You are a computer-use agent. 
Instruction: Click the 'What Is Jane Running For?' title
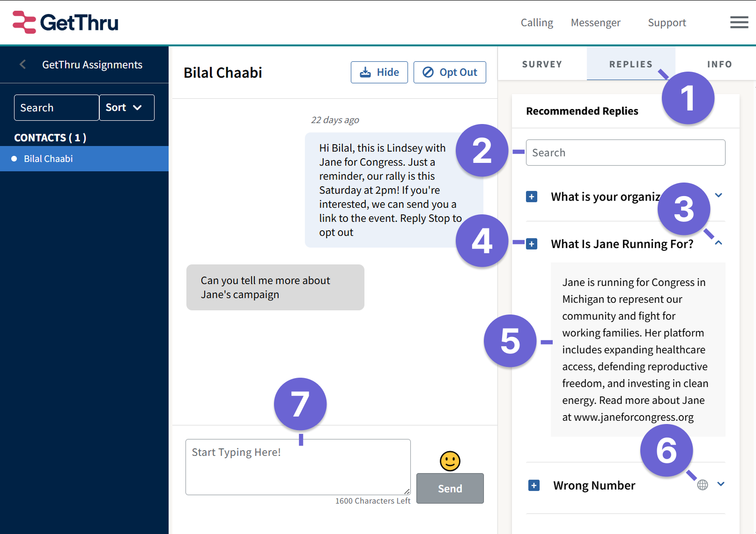coord(622,244)
